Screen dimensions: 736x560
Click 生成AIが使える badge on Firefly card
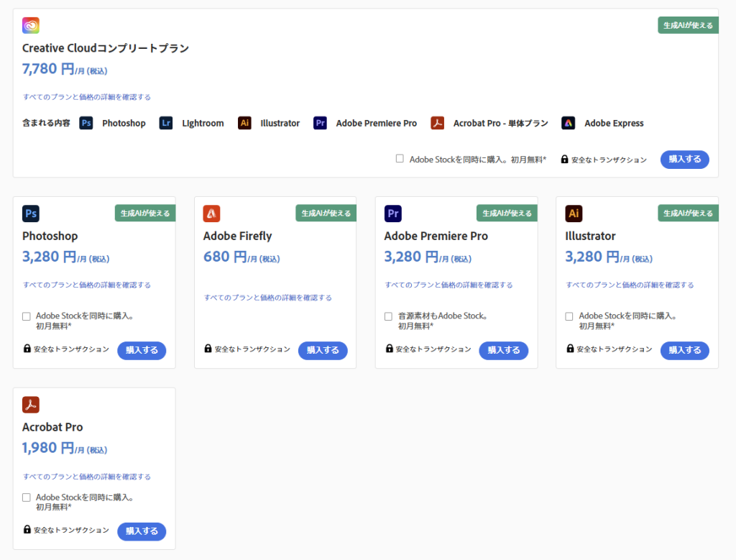[x=326, y=214]
